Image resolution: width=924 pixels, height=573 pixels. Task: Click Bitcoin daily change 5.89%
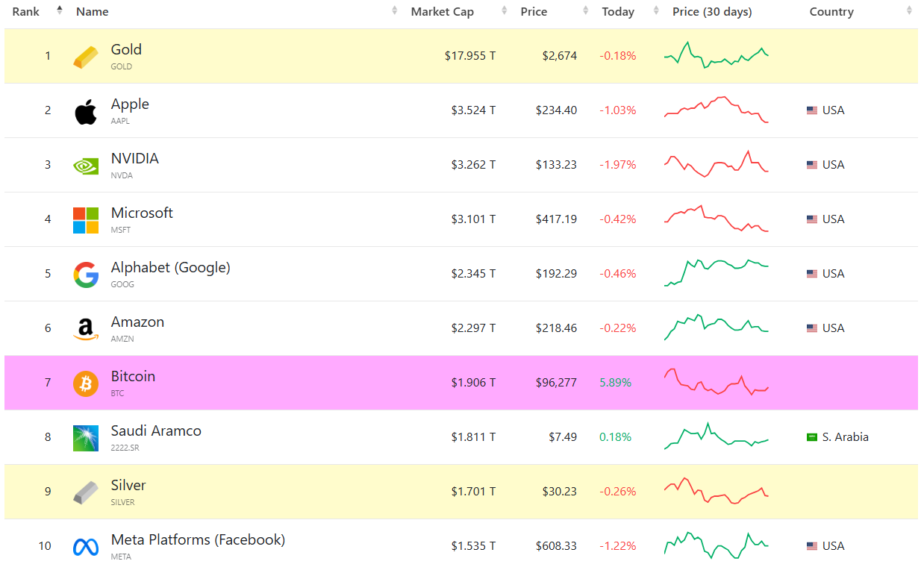point(615,383)
